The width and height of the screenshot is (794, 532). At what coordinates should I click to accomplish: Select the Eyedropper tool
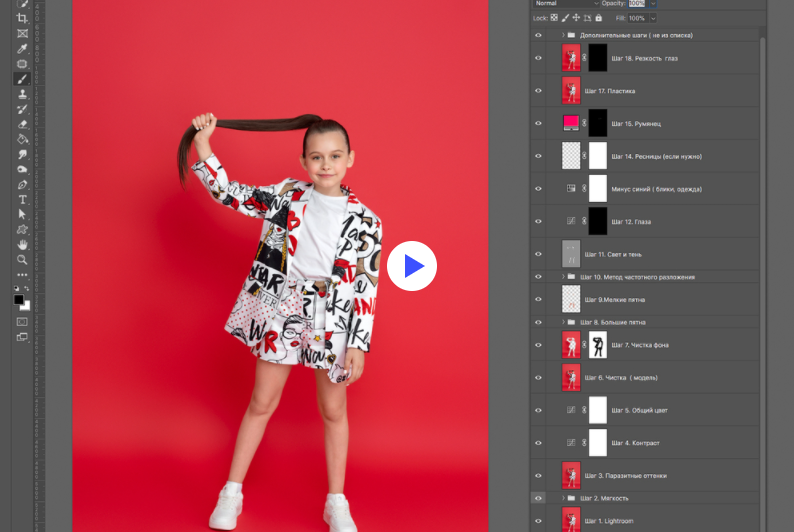click(x=22, y=48)
